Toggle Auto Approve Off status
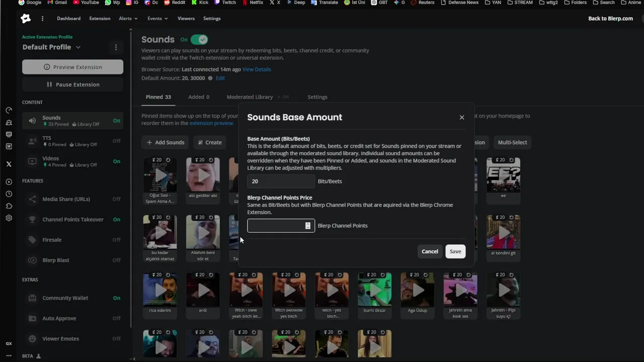 tap(116, 318)
